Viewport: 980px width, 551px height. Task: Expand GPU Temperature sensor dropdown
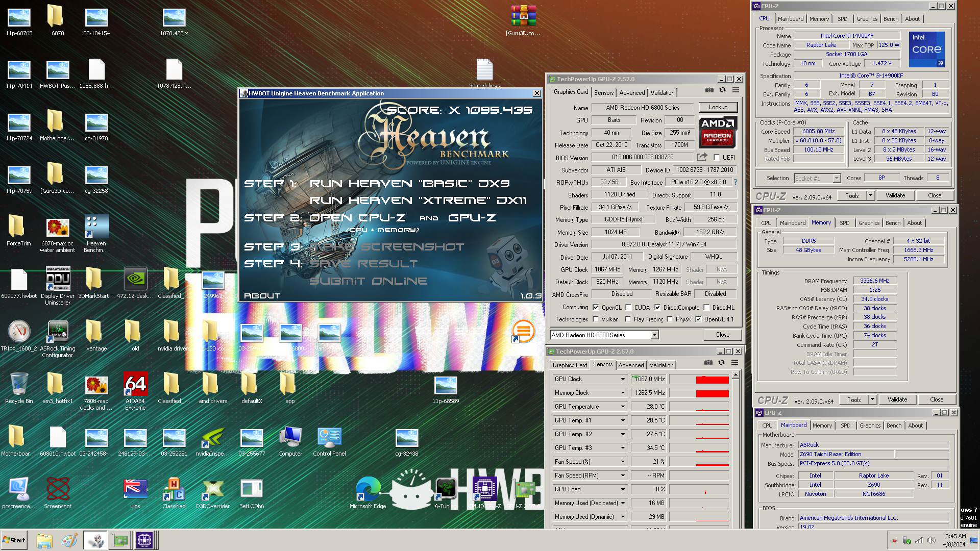click(x=623, y=407)
